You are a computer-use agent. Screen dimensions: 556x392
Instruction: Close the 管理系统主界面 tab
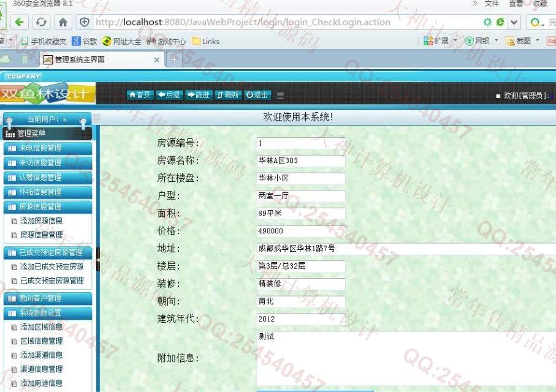tap(156, 60)
